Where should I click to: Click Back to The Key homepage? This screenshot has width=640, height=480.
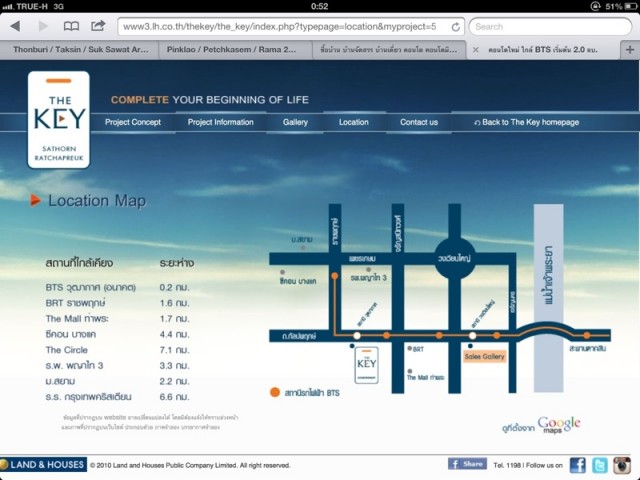[530, 122]
